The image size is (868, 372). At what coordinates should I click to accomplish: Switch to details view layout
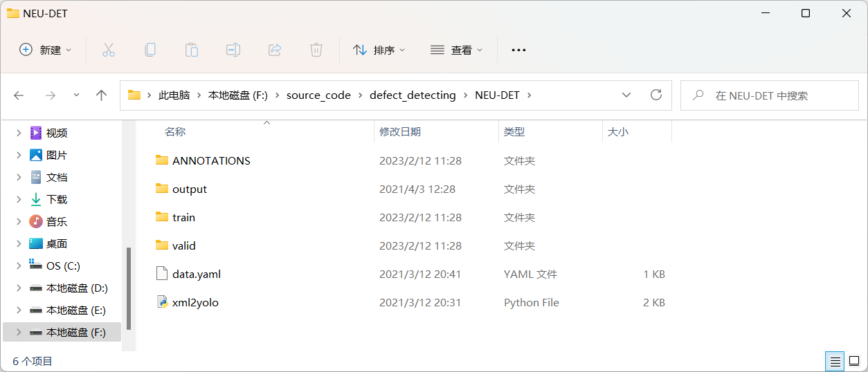click(x=835, y=361)
